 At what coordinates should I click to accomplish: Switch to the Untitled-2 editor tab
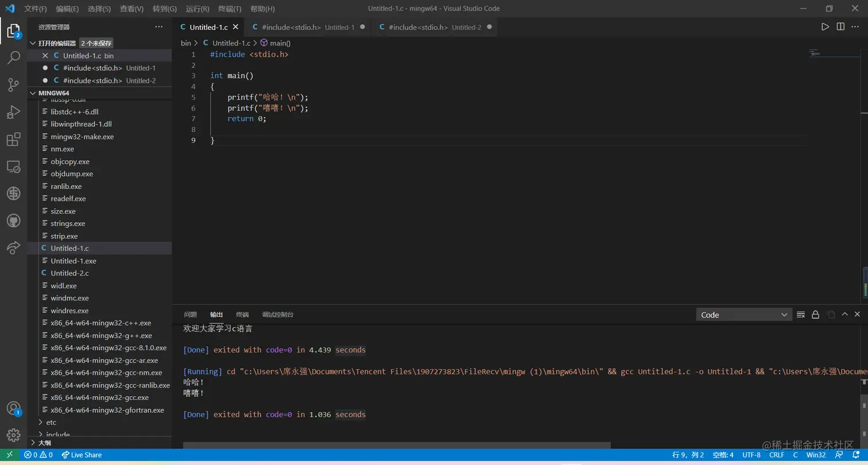[x=435, y=27]
